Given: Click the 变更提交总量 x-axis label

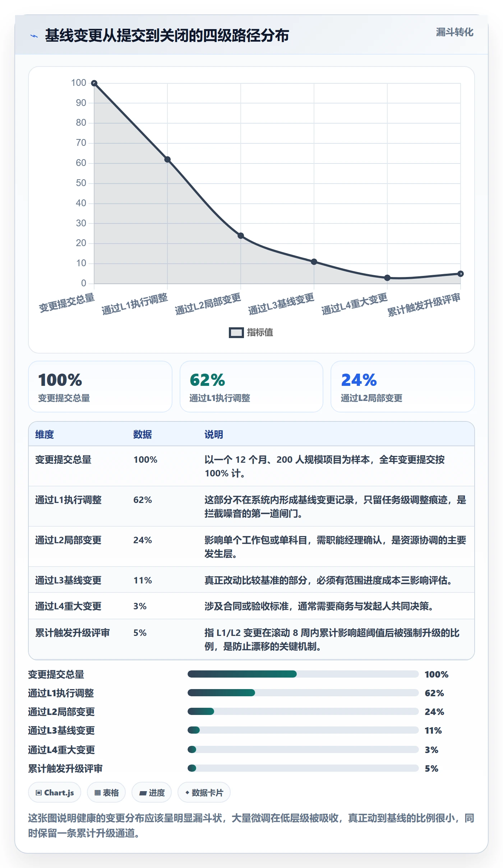Looking at the screenshot, I should pyautogui.click(x=67, y=303).
